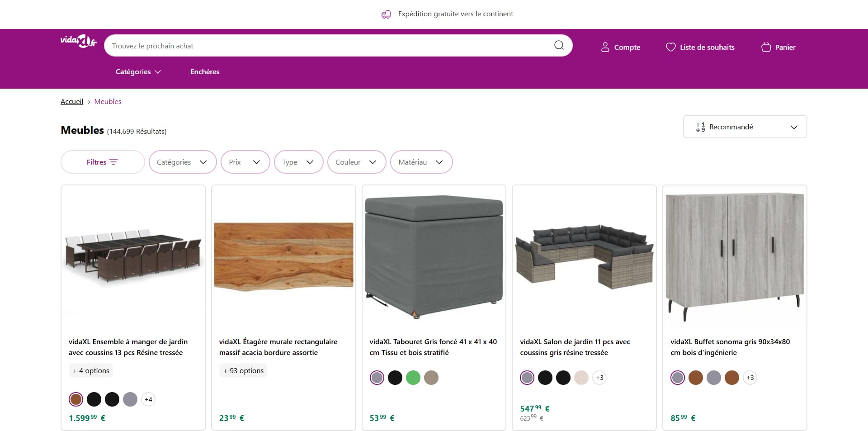Open garden dining set product image
The image size is (868, 431).
(x=133, y=256)
